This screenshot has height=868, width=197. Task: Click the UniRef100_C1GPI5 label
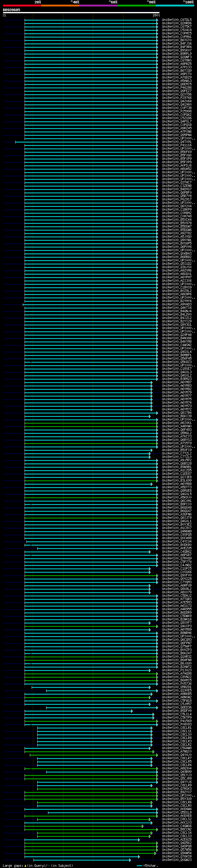click(x=177, y=568)
